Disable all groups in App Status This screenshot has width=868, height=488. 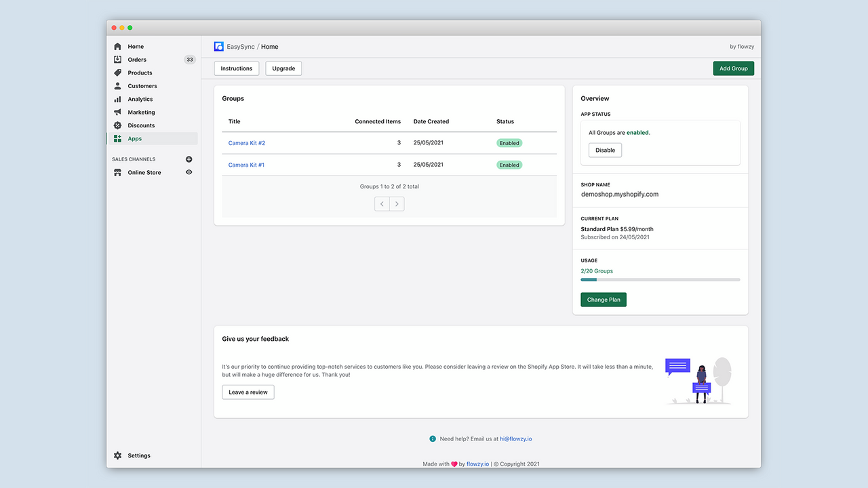[x=604, y=150]
